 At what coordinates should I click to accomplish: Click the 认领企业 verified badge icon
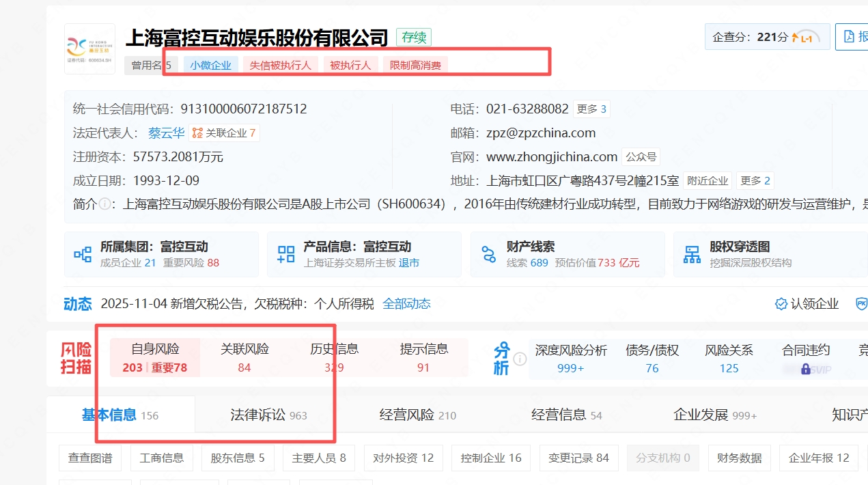(x=781, y=304)
